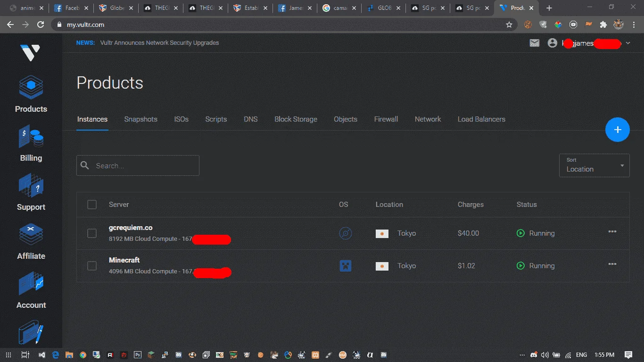
Task: Open the Products section in the sidebar
Action: [31, 95]
